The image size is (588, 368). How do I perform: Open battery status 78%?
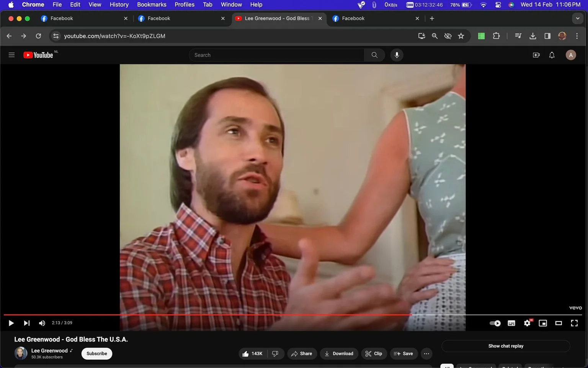click(x=461, y=5)
